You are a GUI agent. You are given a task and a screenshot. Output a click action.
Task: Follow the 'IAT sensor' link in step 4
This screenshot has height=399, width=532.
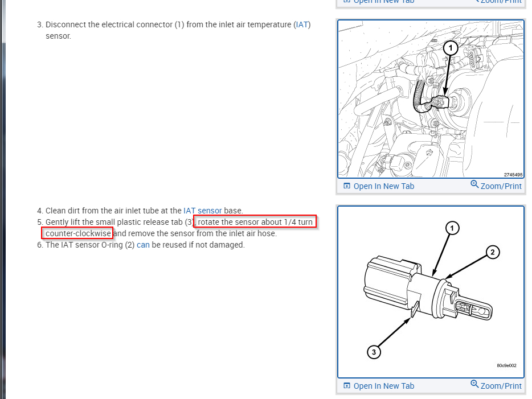click(203, 211)
